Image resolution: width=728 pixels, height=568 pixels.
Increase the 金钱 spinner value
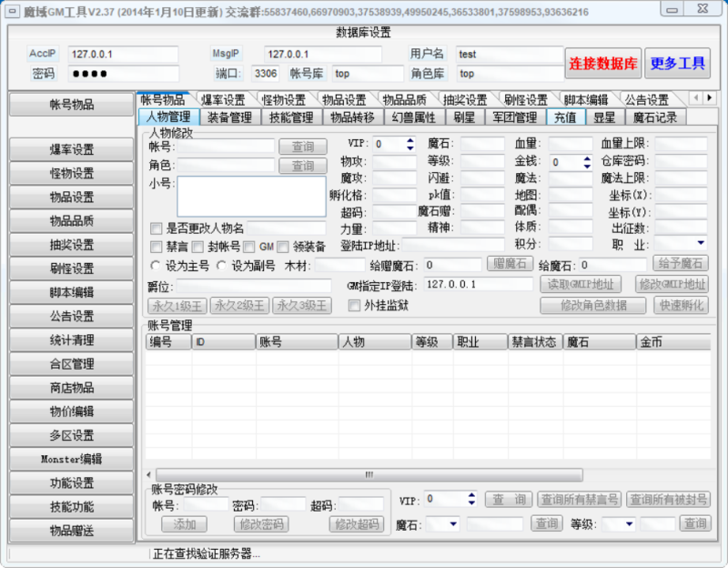587,158
